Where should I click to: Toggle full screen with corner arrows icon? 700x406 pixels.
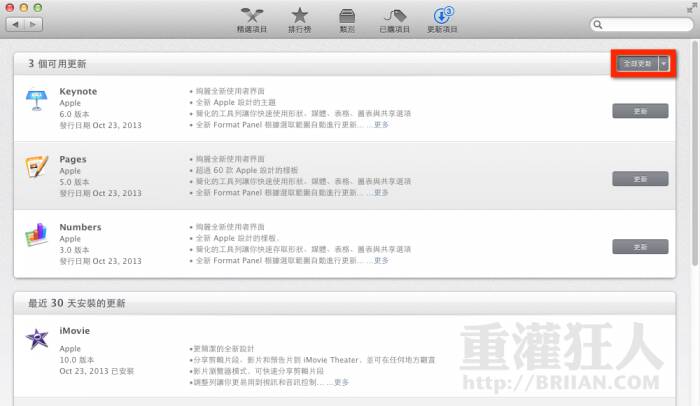692,8
